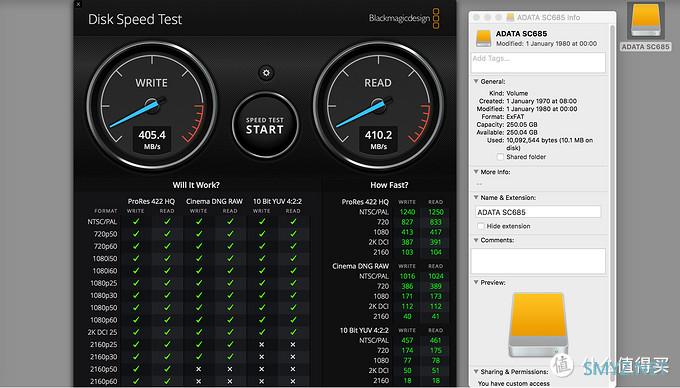680x388 pixels.
Task: Click the large drive preview image
Action: pos(538,325)
